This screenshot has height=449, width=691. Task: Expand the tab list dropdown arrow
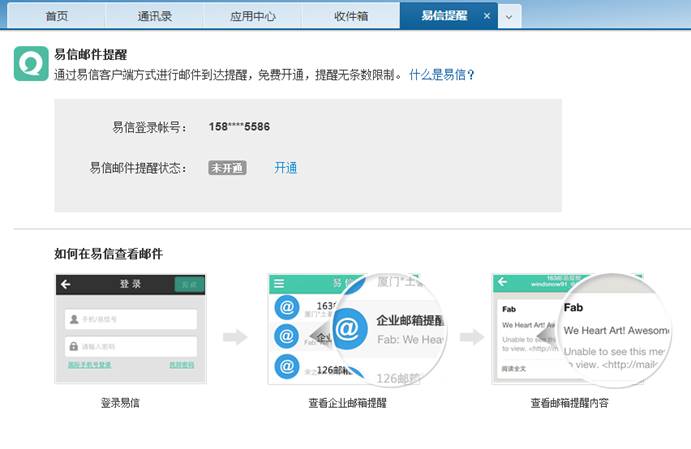click(509, 17)
